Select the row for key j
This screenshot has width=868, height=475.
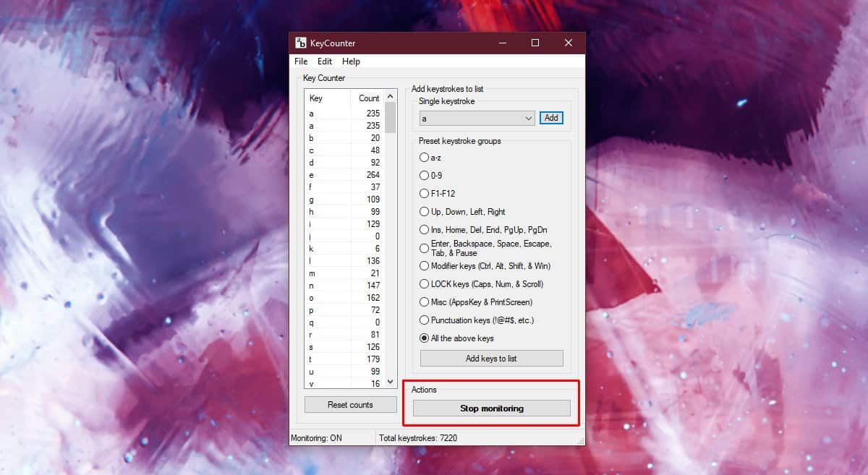point(344,236)
